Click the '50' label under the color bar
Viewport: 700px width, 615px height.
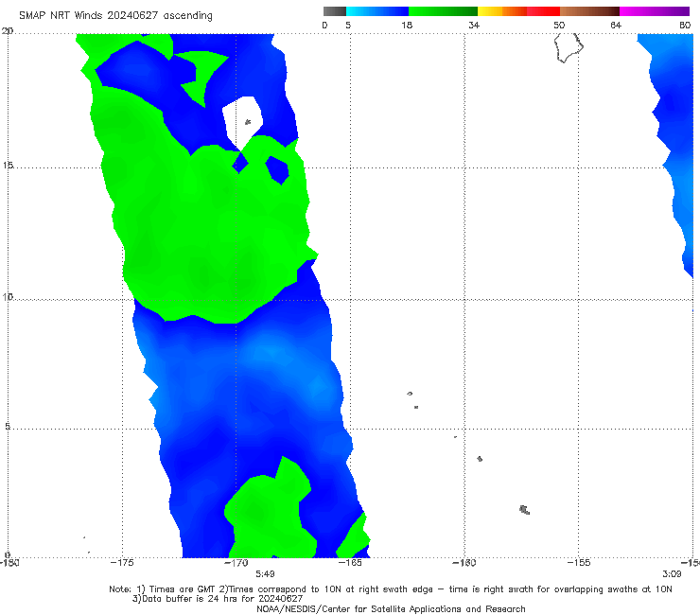559,26
